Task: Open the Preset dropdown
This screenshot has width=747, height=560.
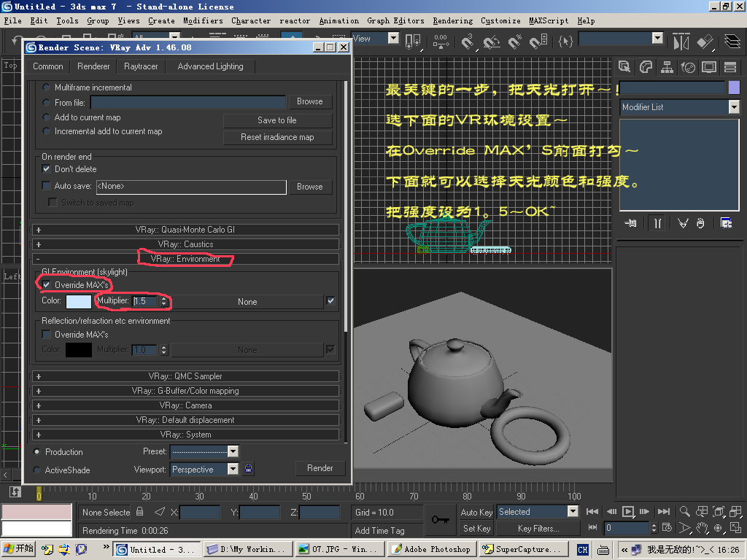Action: (x=204, y=451)
